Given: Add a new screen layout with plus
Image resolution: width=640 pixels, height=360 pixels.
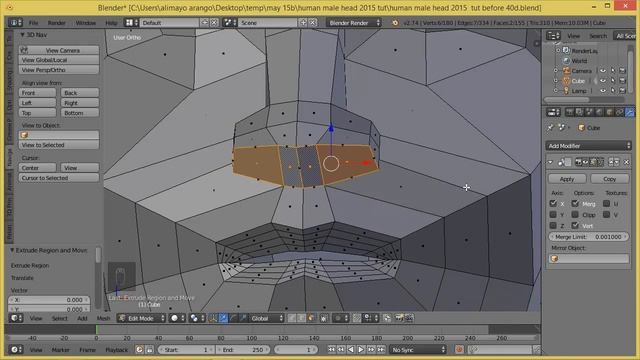Looking at the screenshot, I should 205,22.
